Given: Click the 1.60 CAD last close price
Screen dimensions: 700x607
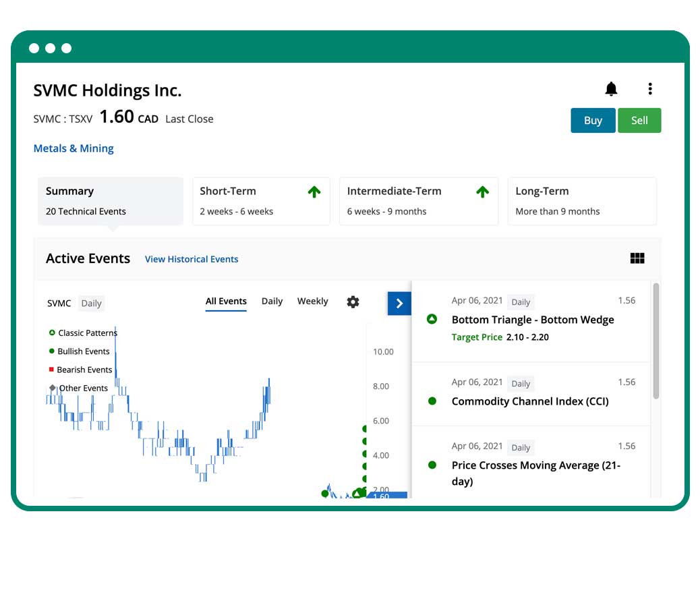Looking at the screenshot, I should point(129,117).
